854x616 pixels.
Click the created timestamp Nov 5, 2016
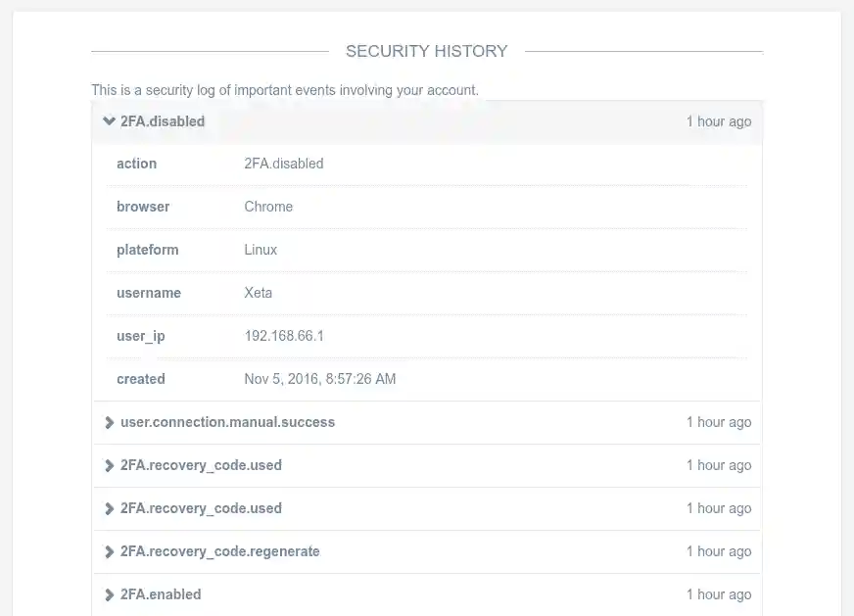click(319, 379)
